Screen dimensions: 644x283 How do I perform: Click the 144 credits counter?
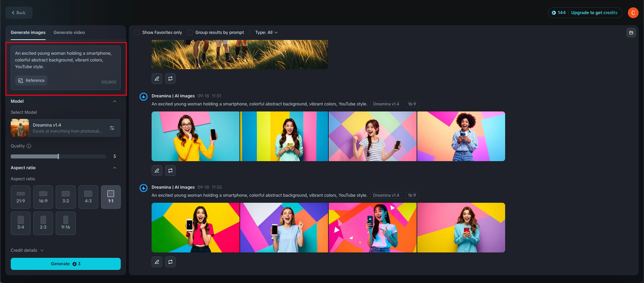(558, 13)
